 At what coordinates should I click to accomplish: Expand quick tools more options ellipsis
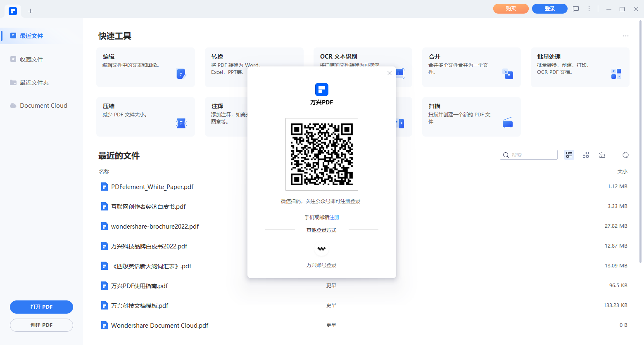(625, 36)
